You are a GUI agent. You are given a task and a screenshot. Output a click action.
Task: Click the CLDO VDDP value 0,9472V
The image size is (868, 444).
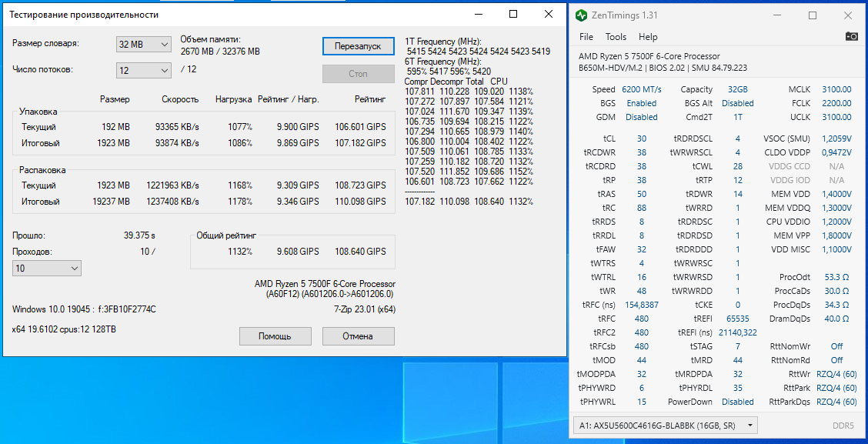(x=836, y=152)
